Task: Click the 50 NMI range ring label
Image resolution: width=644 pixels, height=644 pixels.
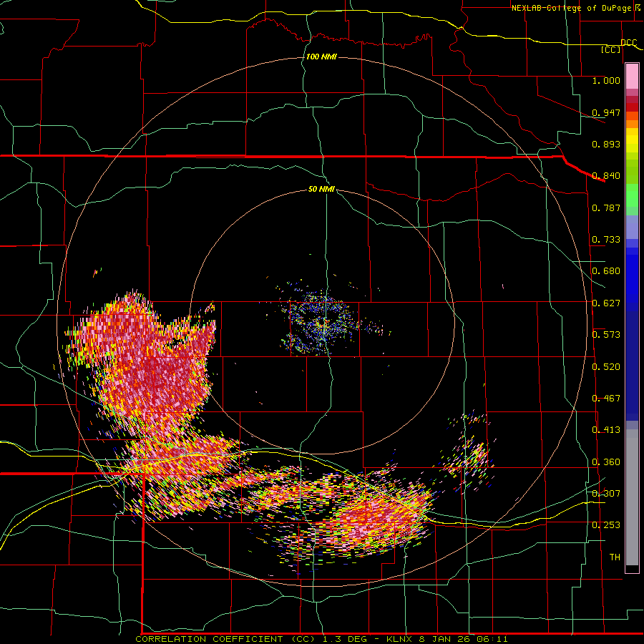Action: click(x=321, y=190)
